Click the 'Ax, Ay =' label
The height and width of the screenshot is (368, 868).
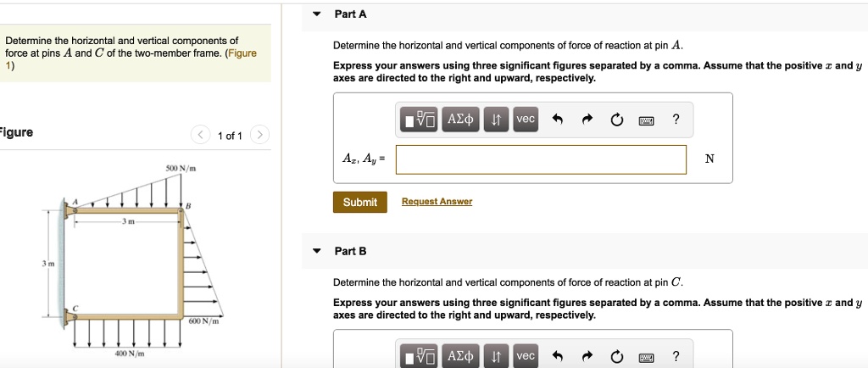pos(364,159)
